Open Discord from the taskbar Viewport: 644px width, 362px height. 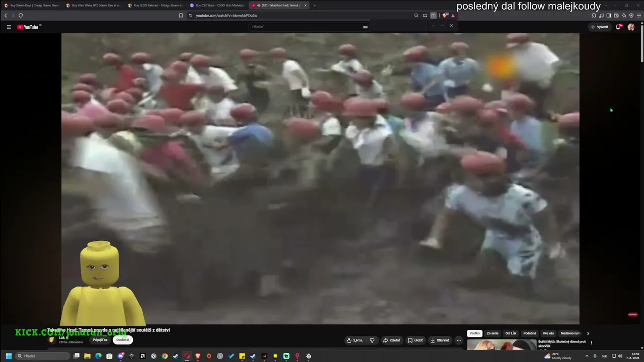pyautogui.click(x=121, y=356)
